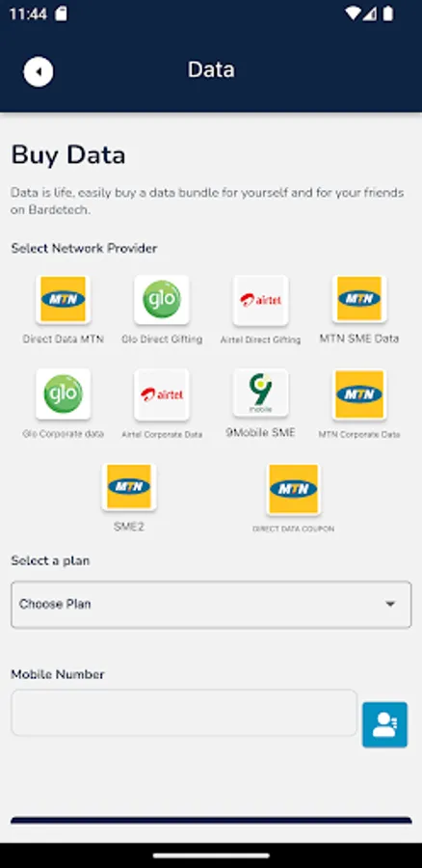The width and height of the screenshot is (422, 868).
Task: Tap the SD card status icon
Action: (x=61, y=14)
